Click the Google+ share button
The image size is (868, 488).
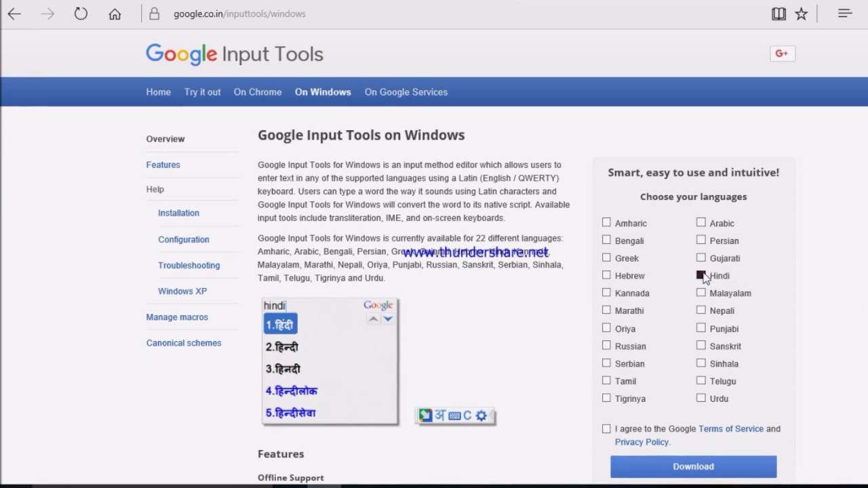pos(782,54)
